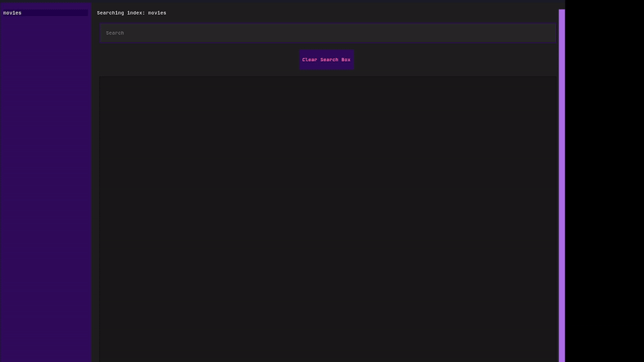Viewport: 644px width, 362px height.
Task: Click the word 'movies' in the header label
Action: [157, 13]
